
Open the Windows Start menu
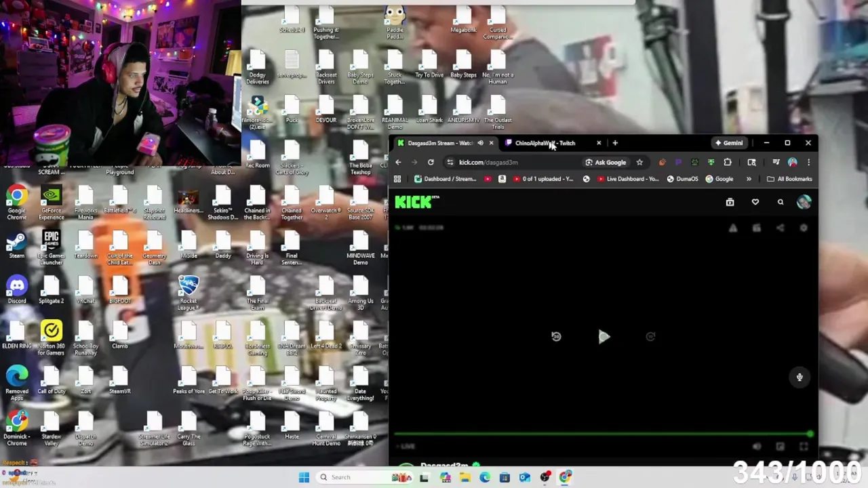click(304, 477)
